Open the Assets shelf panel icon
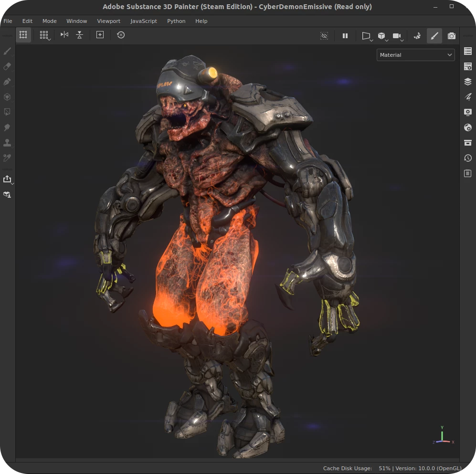The height and width of the screenshot is (474, 476). coord(468,143)
